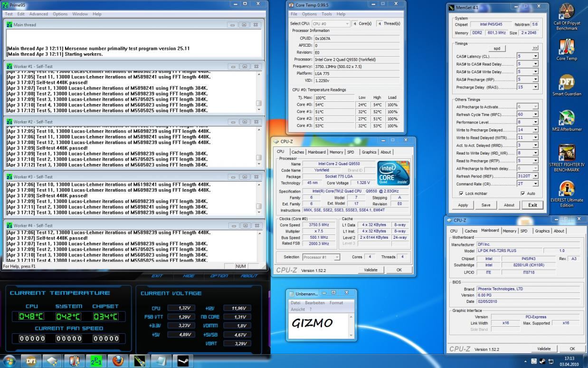Switch to MemSet on the taskbar

point(140,361)
